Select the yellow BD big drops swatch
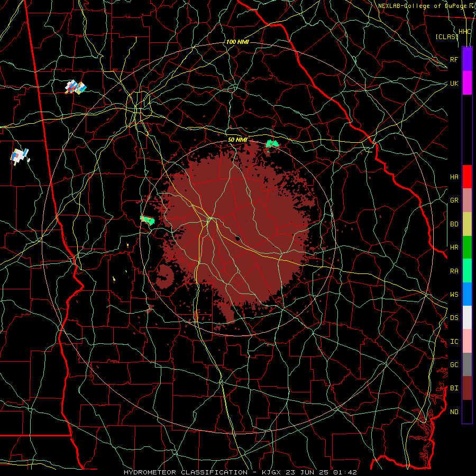 tap(467, 224)
